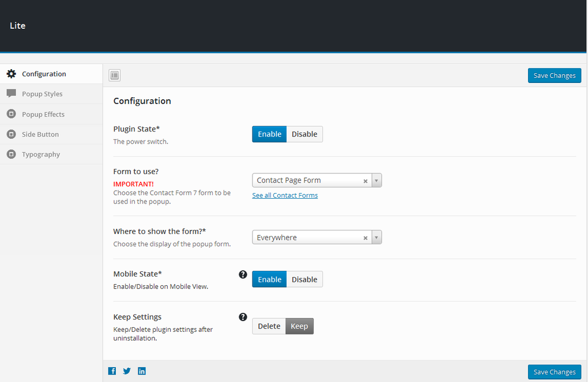Clear the Everywhere selection with the x
The width and height of the screenshot is (588, 382).
(365, 237)
